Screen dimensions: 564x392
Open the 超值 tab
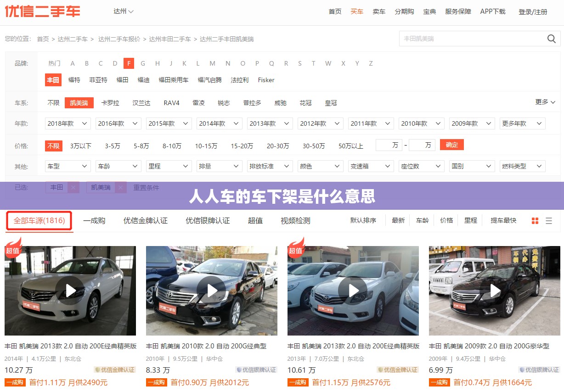pyautogui.click(x=255, y=221)
